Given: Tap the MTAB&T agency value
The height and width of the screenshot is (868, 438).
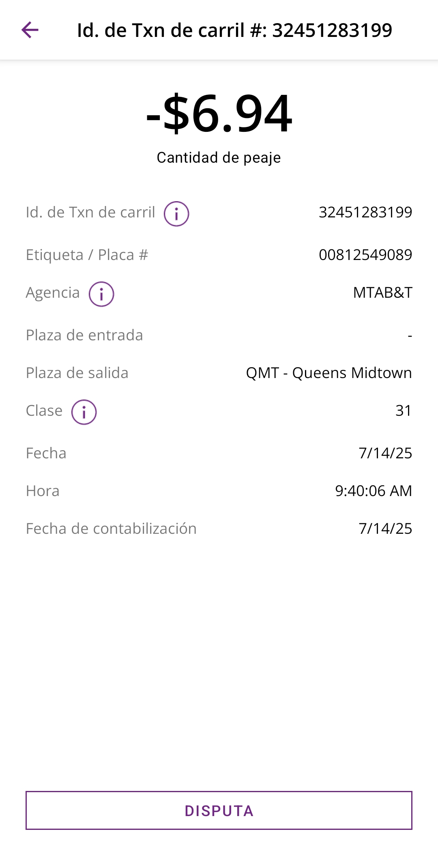Looking at the screenshot, I should (382, 292).
